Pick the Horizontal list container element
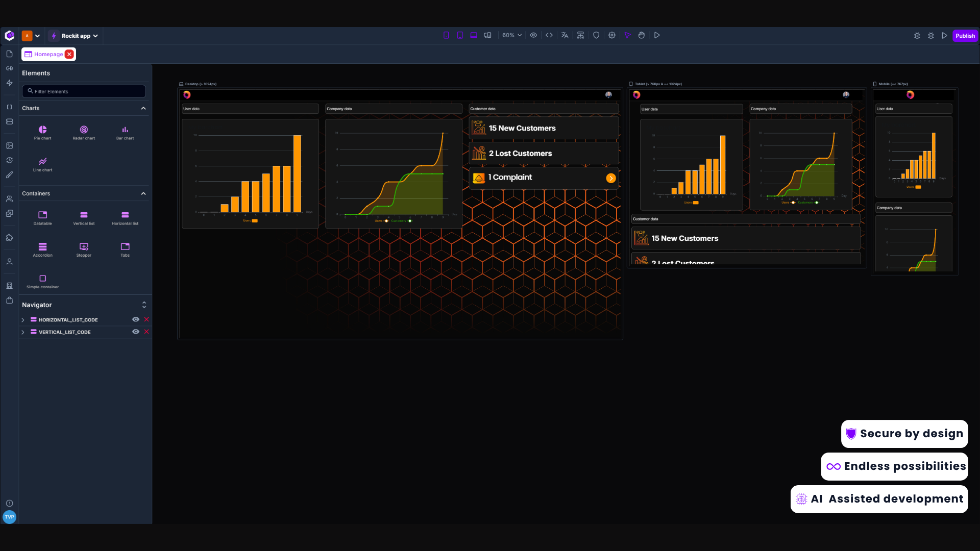The image size is (980, 551). pyautogui.click(x=125, y=218)
